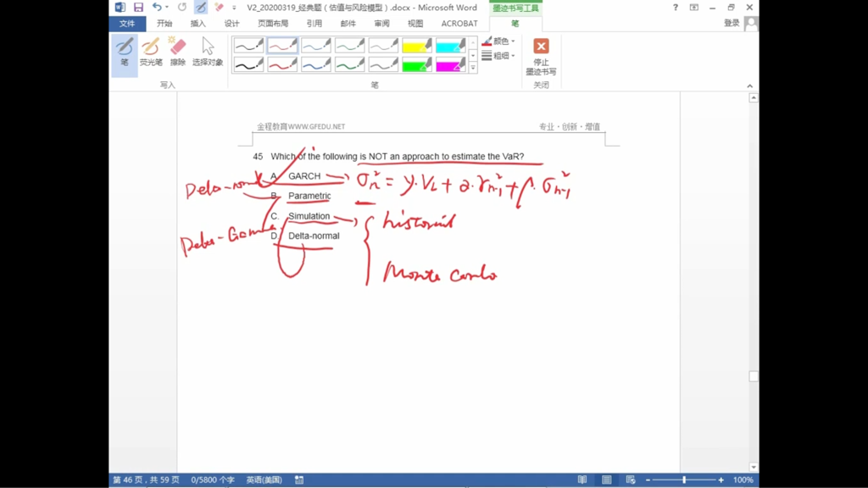This screenshot has height=488, width=868.
Task: Pick the gray pen in the second row
Action: [384, 65]
